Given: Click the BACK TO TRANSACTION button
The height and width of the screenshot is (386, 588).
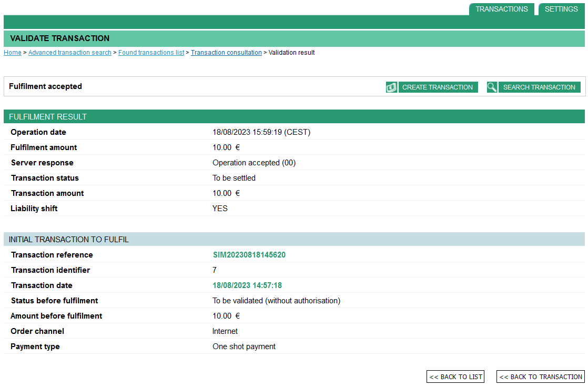Looking at the screenshot, I should [x=540, y=376].
